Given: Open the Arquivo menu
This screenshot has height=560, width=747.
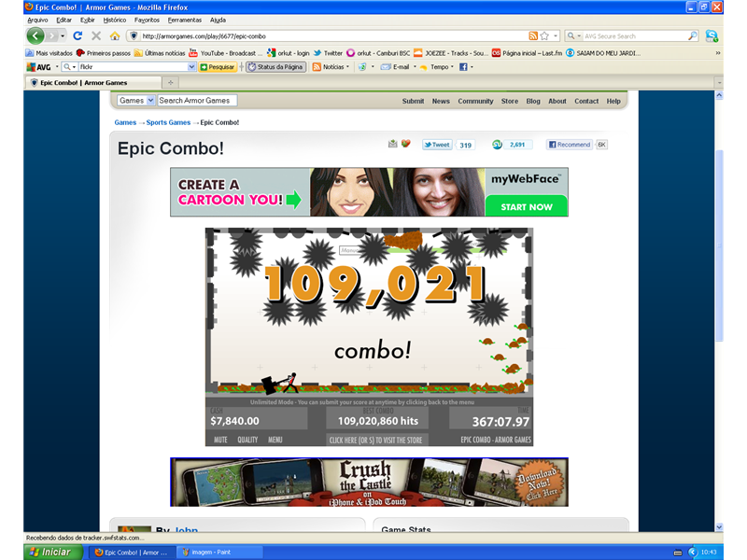Looking at the screenshot, I should (x=37, y=20).
